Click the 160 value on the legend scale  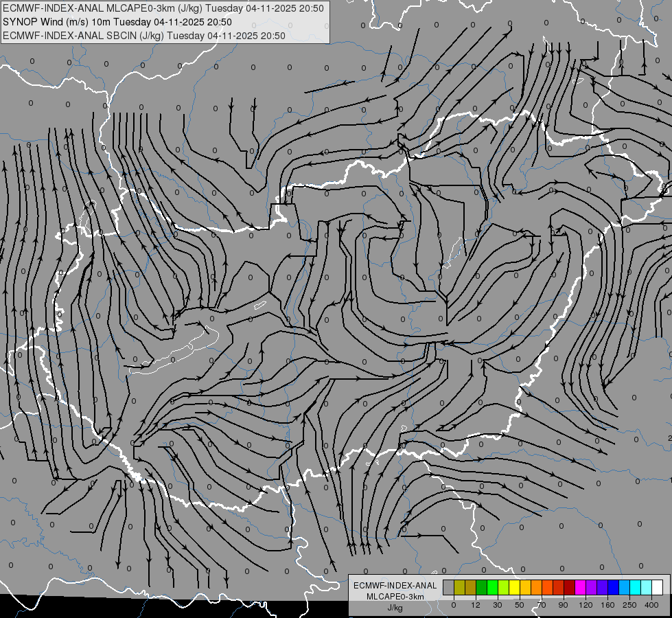coord(607,605)
